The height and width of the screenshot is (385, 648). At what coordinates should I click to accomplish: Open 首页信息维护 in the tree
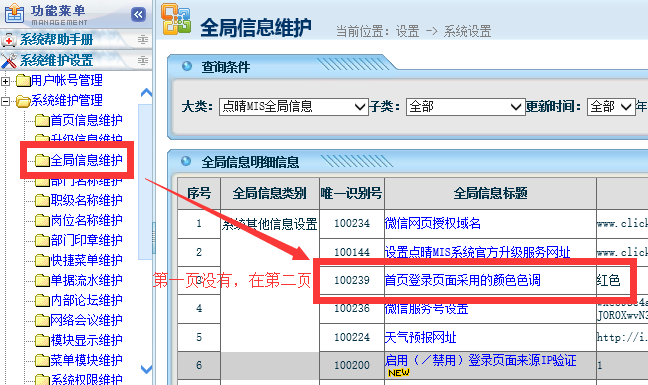point(86,120)
